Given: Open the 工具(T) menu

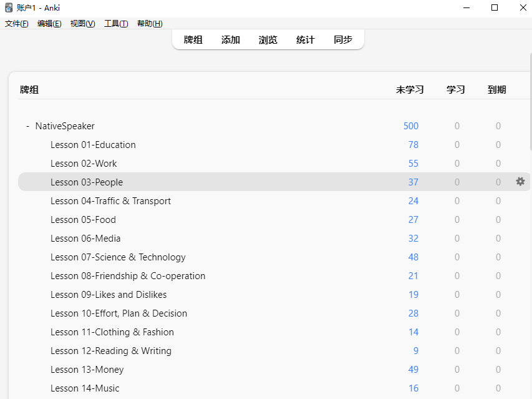Looking at the screenshot, I should point(116,24).
